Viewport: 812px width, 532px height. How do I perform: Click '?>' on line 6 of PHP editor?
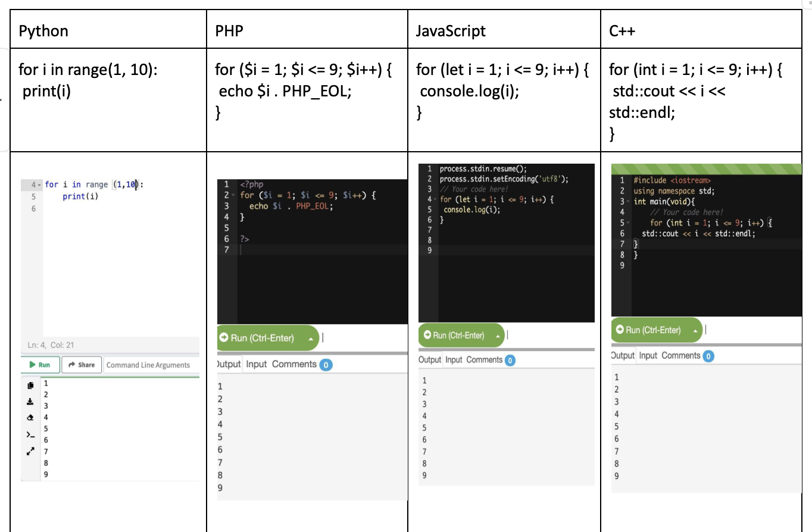tap(245, 238)
